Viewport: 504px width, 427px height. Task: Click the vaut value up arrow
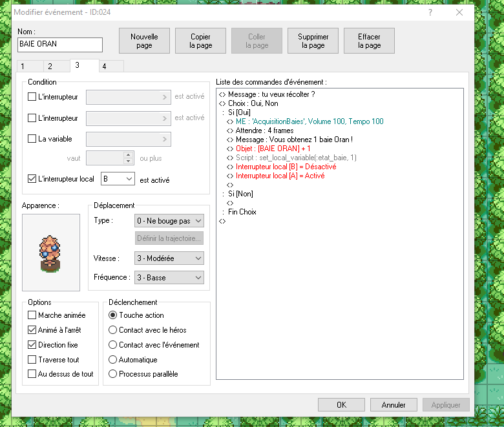(128, 155)
